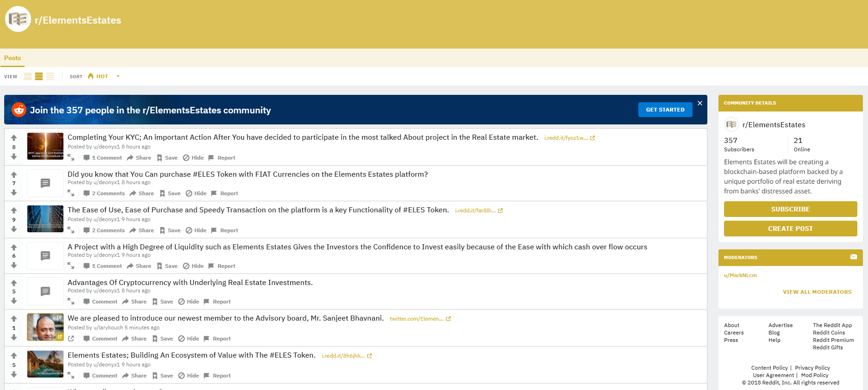Upvote the purchase #ELES with FIAT post
This screenshot has height=390, width=868.
[x=14, y=174]
